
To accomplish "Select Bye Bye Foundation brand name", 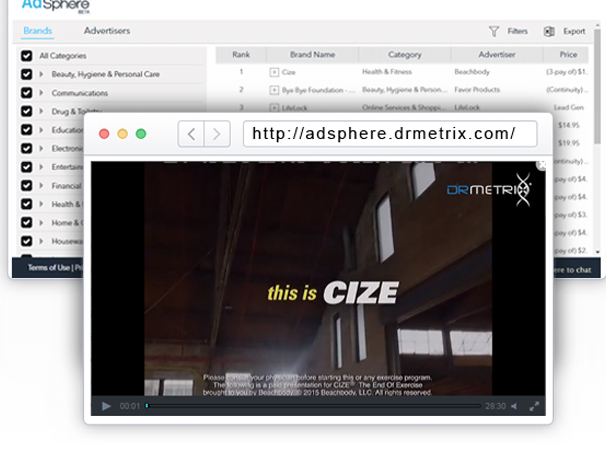I will [318, 90].
